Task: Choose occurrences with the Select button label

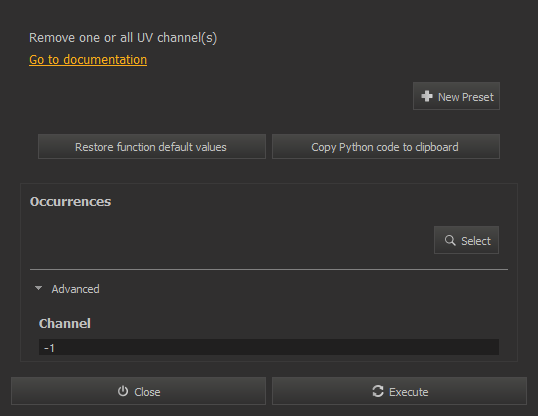Action: point(476,241)
